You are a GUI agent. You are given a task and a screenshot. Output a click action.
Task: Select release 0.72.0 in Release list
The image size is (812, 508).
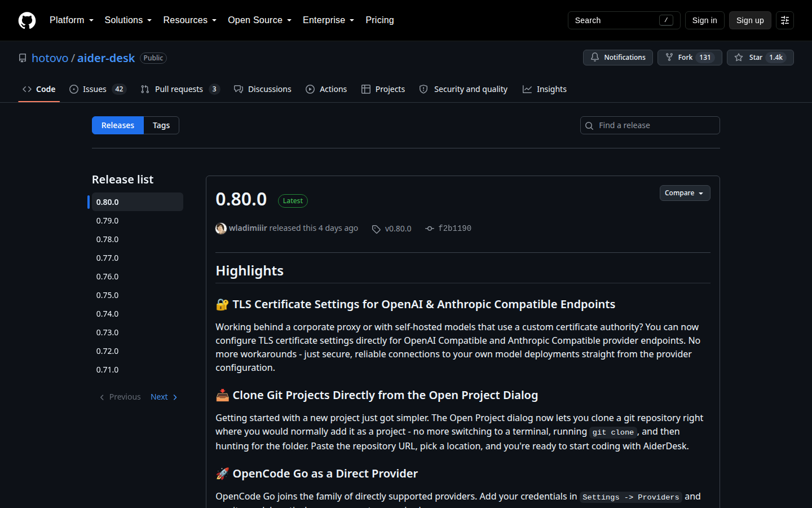137,351
